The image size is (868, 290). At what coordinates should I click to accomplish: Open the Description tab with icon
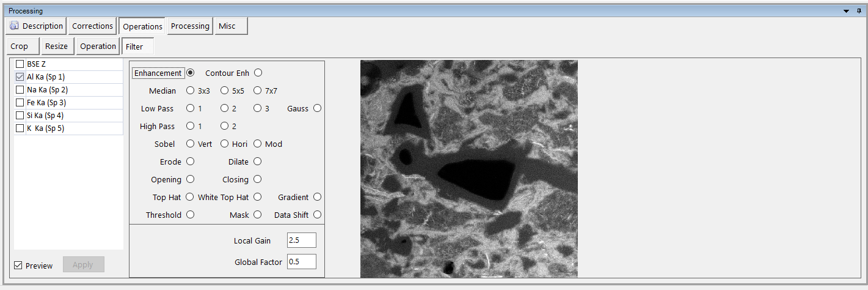[37, 26]
